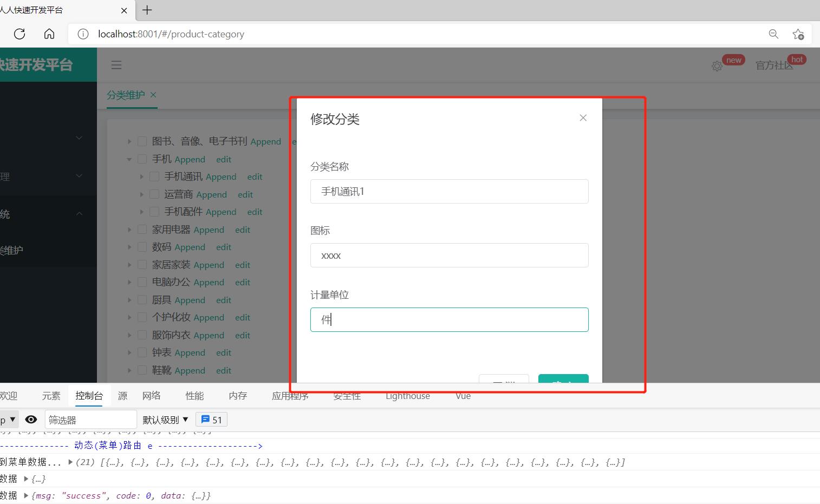Screen dimensions: 820x504
Task: Open the browser zoom magnifier icon
Action: pyautogui.click(x=773, y=34)
